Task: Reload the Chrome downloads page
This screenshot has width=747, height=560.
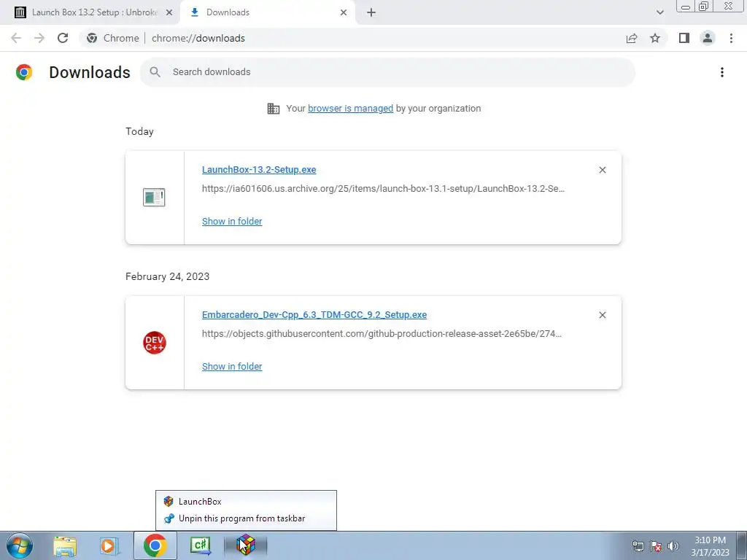Action: point(63,38)
